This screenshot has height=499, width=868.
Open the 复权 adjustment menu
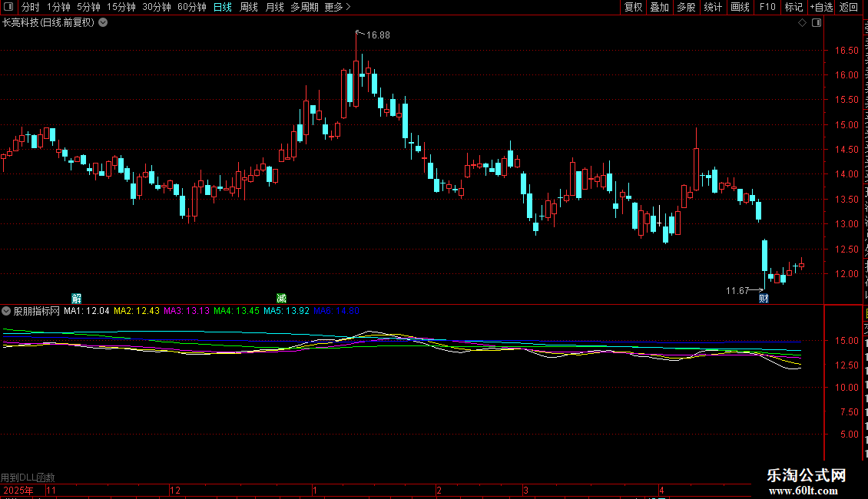coord(633,7)
